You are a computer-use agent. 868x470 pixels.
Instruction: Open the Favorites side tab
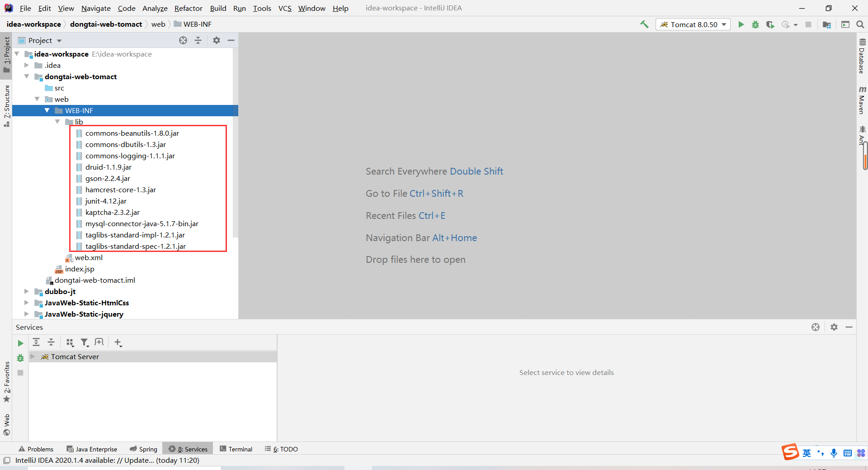click(x=6, y=382)
